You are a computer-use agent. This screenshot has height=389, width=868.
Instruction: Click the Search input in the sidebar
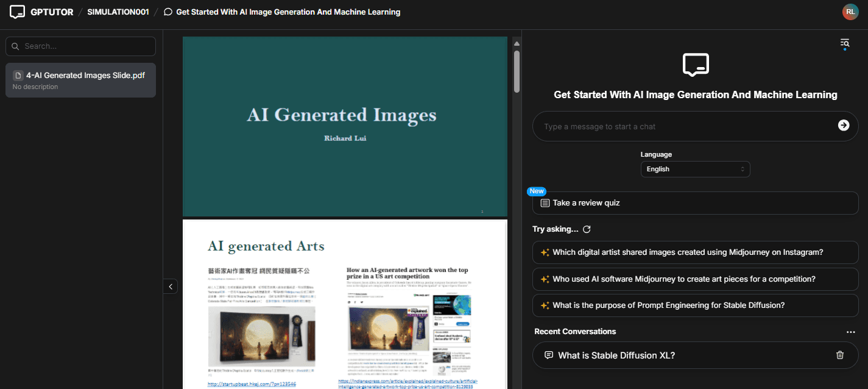(80, 46)
